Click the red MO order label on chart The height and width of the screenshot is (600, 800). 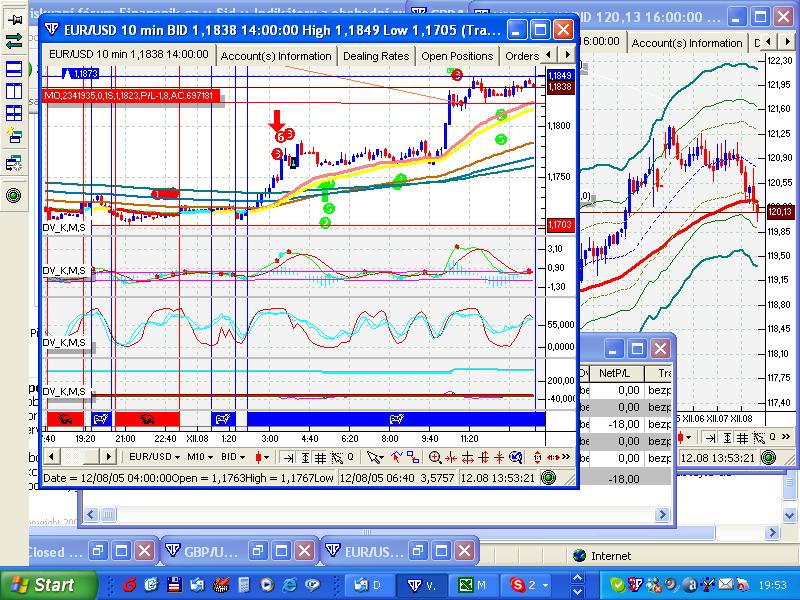coord(130,96)
